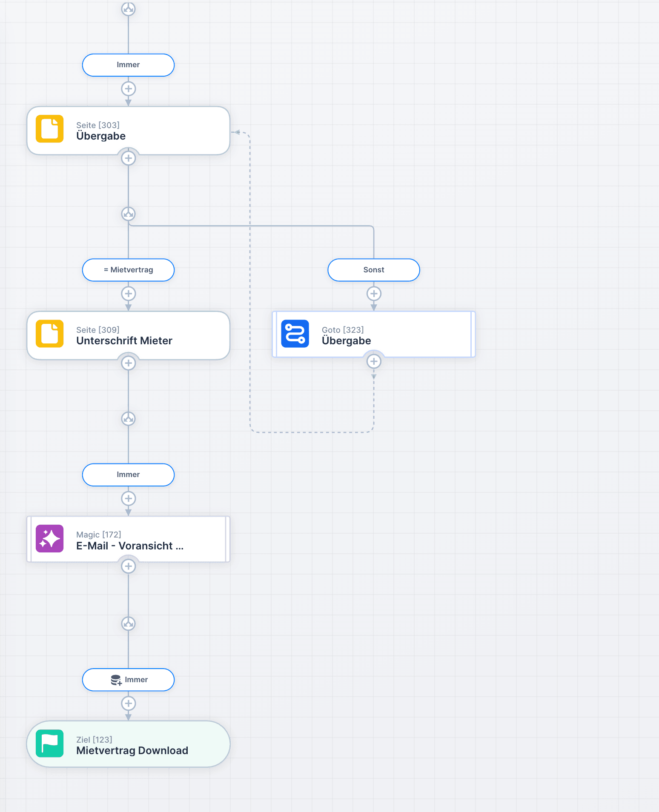Add step under Goto Übergabe node
This screenshot has height=812, width=659.
(374, 362)
